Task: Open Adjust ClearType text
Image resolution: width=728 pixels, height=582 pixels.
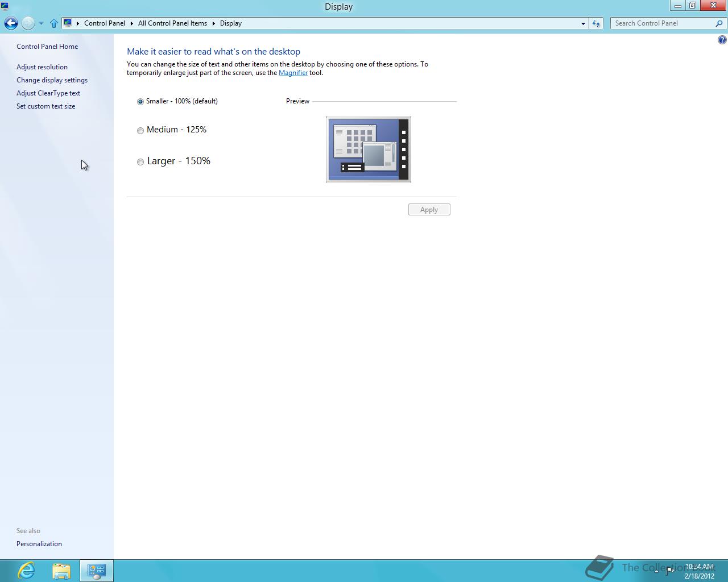Action: coord(48,93)
